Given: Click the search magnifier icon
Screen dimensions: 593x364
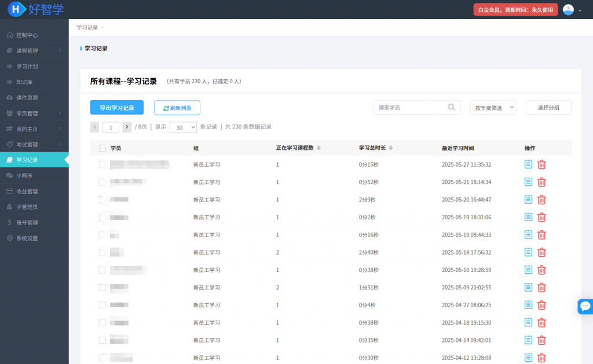Looking at the screenshot, I should 452,107.
